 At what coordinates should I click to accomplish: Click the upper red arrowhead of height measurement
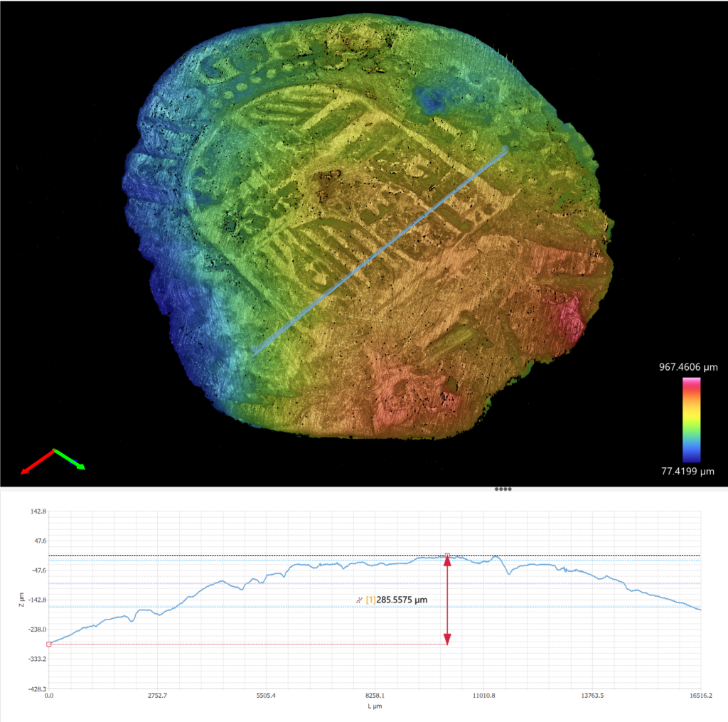pyautogui.click(x=447, y=562)
